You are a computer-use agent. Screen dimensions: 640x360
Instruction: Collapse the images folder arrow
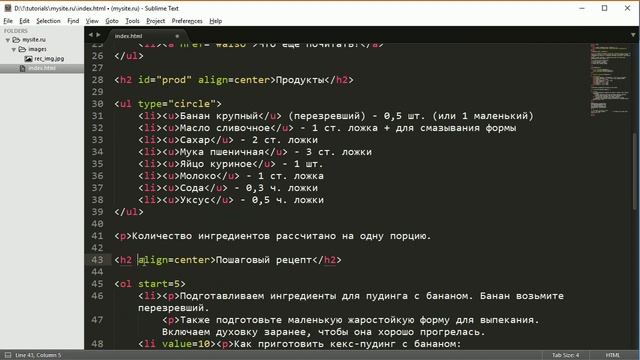[x=14, y=49]
